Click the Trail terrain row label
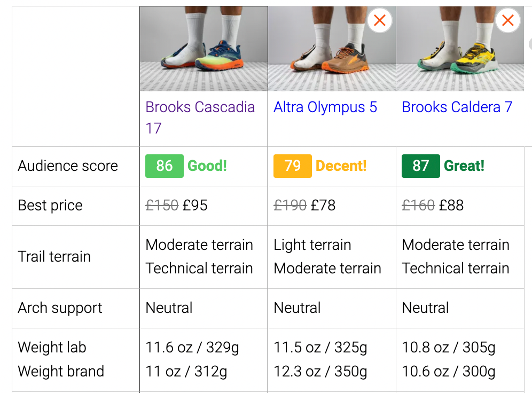532x393 pixels. pos(54,257)
